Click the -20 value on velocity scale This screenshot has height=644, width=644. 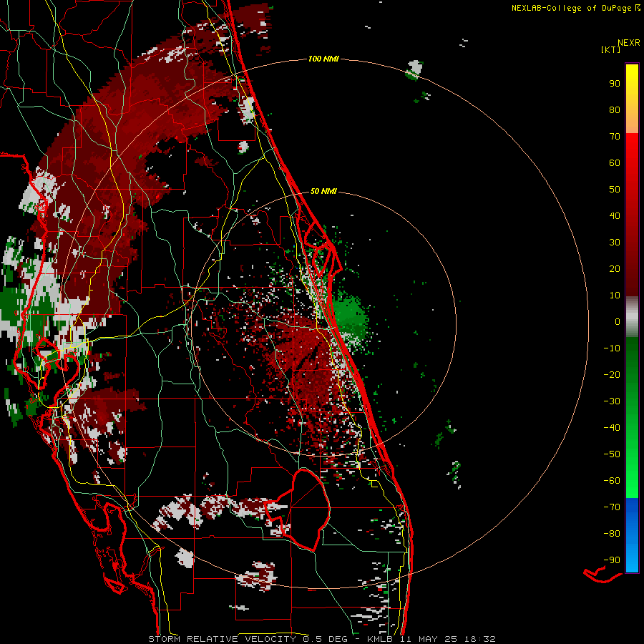(x=612, y=375)
